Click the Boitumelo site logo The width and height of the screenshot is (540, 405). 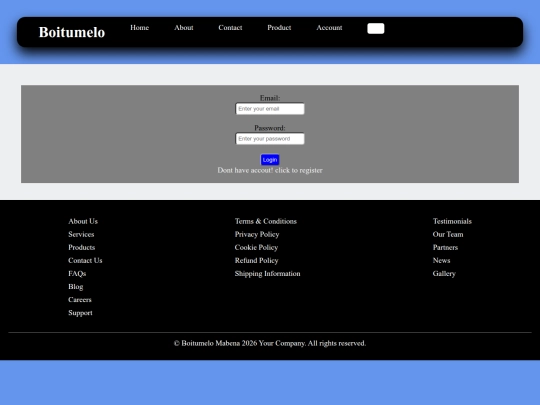(72, 32)
